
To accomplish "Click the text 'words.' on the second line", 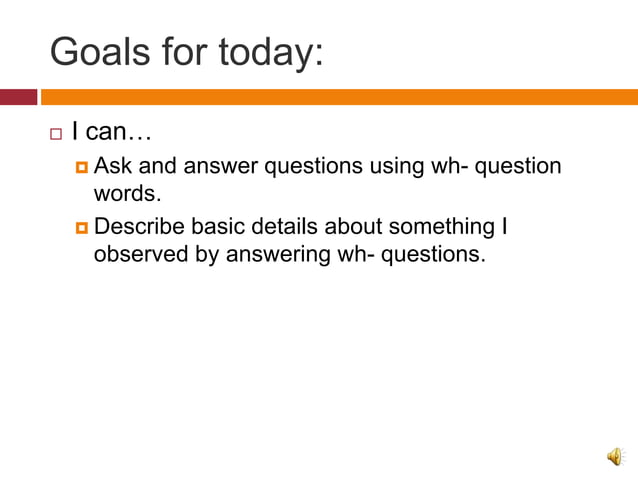I will (127, 192).
